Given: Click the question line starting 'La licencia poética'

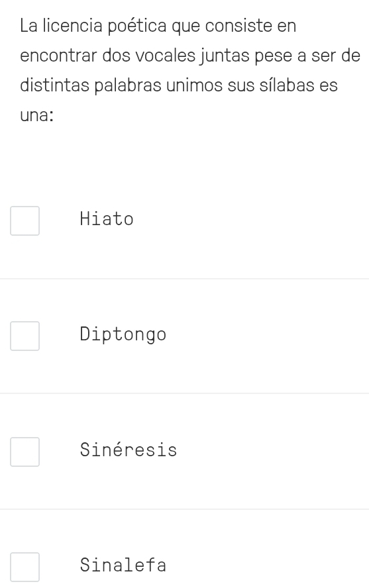Looking at the screenshot, I should click(158, 26).
